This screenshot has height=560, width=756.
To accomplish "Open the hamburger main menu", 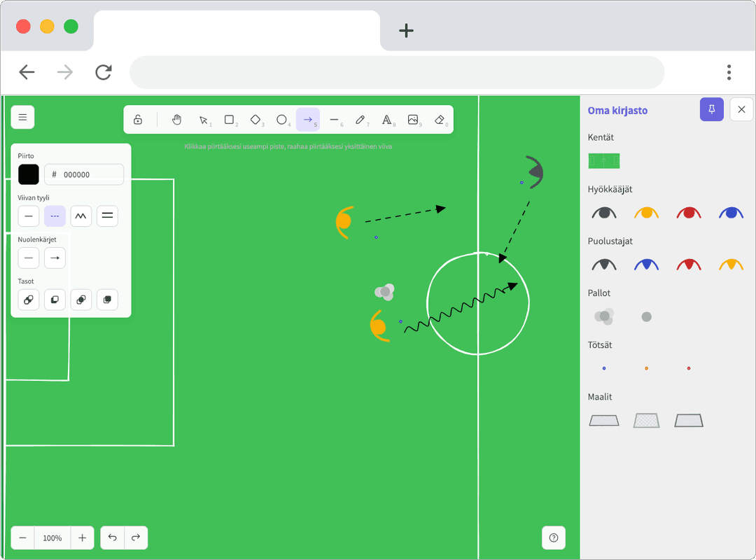I will coord(22,118).
